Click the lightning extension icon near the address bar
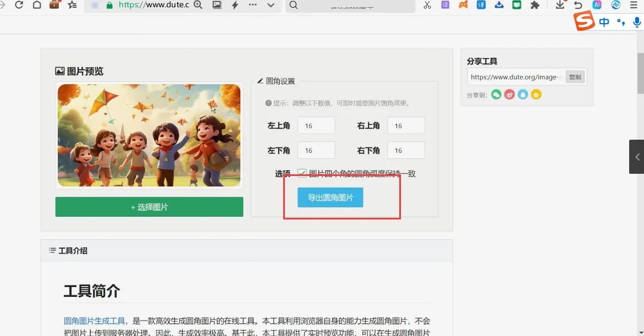 (234, 5)
